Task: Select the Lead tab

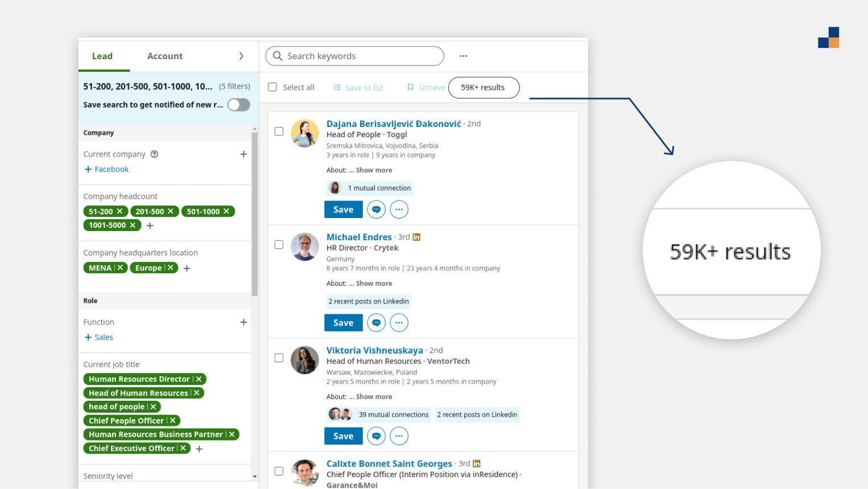Action: pos(102,56)
